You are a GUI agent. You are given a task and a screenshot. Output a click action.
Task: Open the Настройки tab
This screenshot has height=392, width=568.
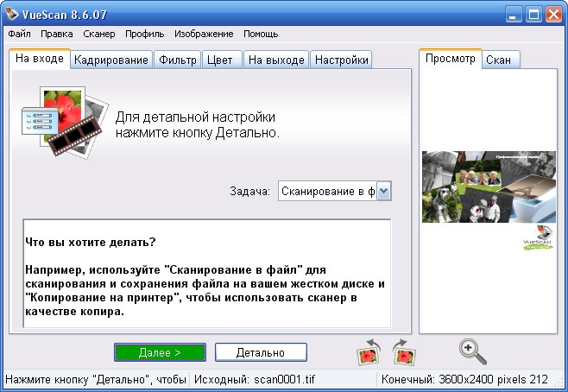coord(341,60)
